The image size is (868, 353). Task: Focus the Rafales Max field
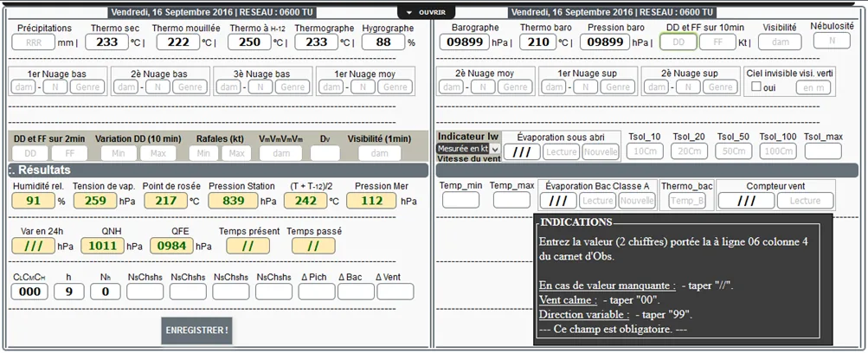[236, 153]
